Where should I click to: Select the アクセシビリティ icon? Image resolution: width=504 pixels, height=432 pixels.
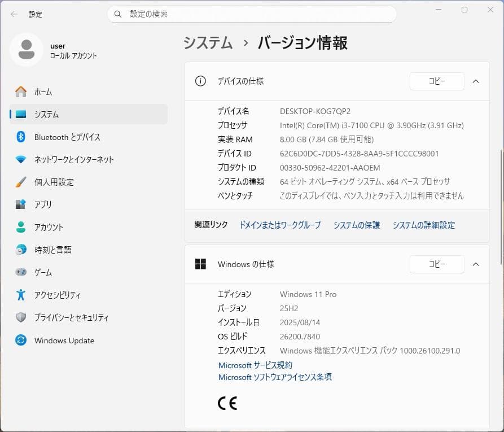(x=21, y=295)
